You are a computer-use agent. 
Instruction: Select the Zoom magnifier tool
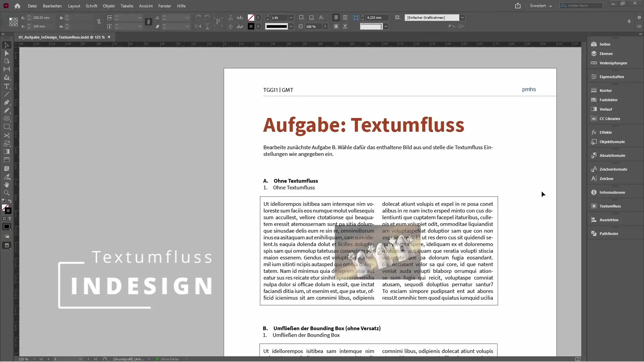(x=7, y=193)
